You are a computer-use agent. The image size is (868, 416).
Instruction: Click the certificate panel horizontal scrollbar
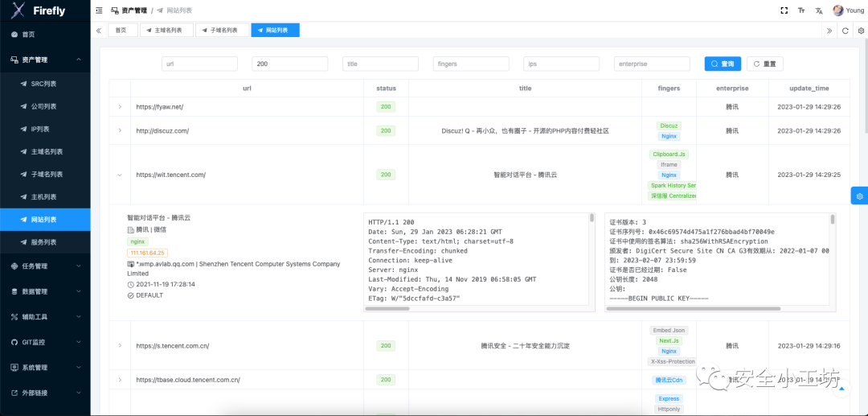point(694,308)
